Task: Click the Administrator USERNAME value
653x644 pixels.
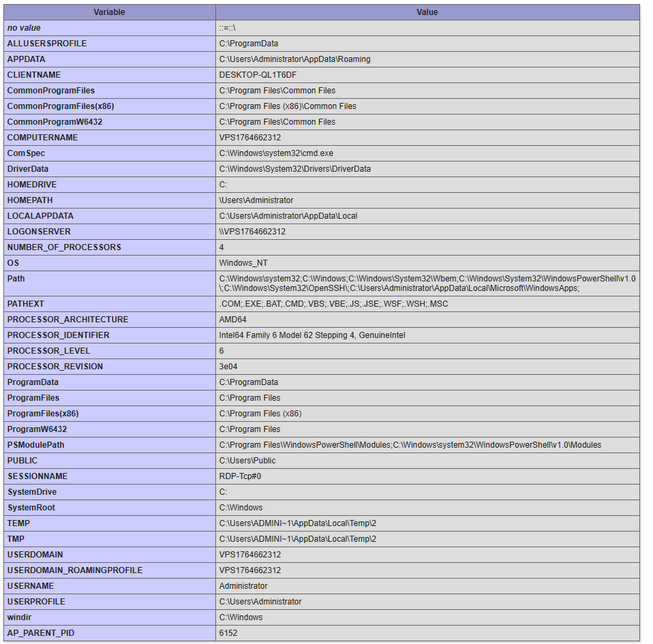Action: (243, 586)
